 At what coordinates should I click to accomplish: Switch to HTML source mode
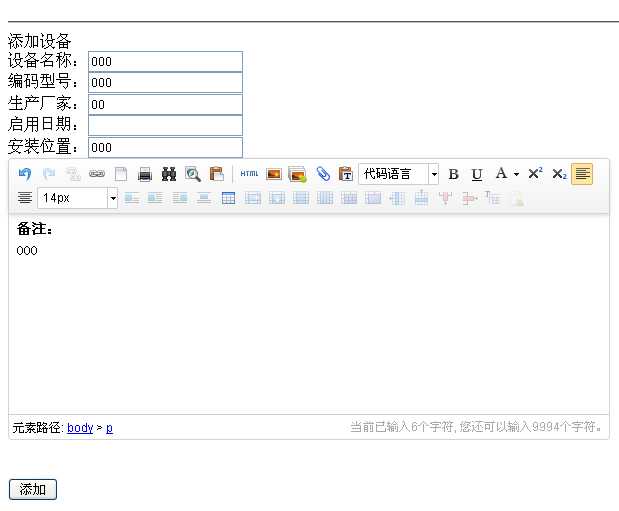tap(249, 174)
